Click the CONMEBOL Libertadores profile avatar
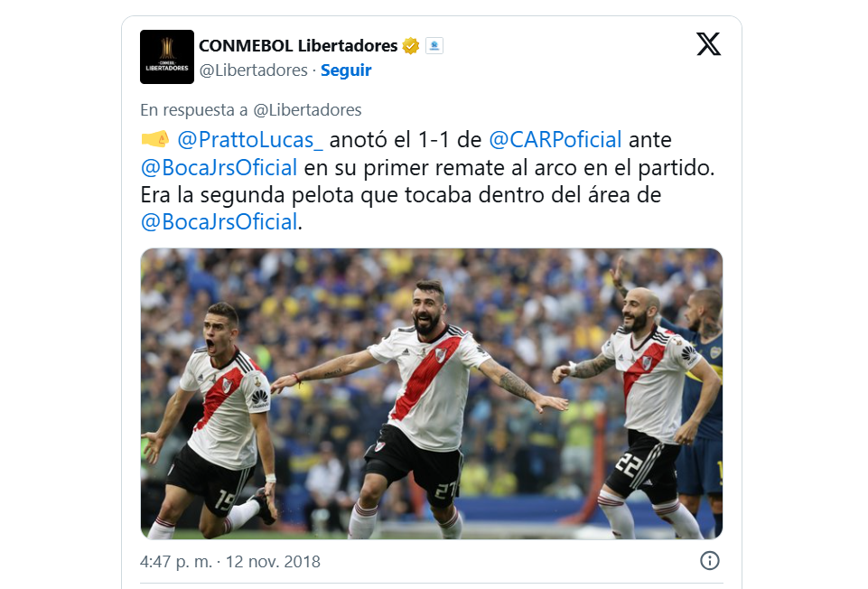Image resolution: width=868 pixels, height=589 pixels. tap(166, 57)
